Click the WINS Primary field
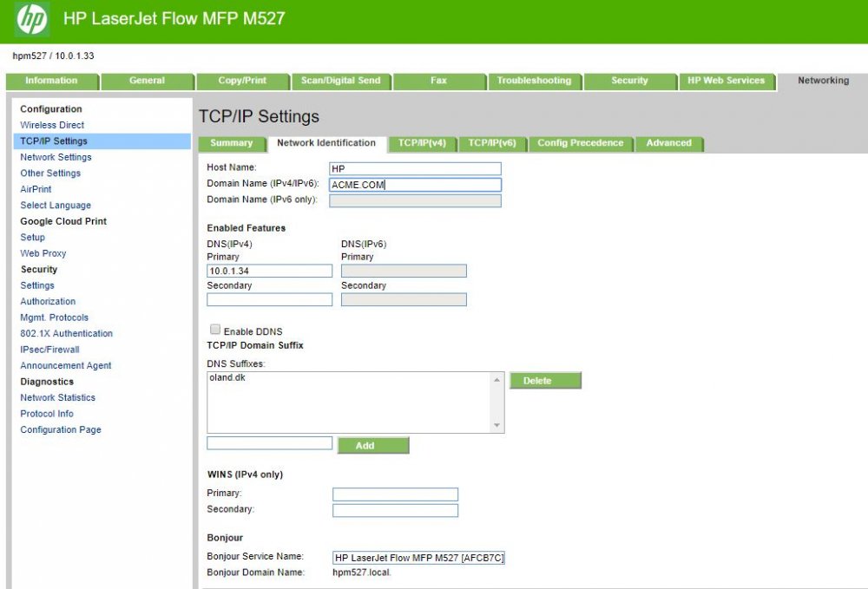This screenshot has width=868, height=589. pyautogui.click(x=395, y=494)
